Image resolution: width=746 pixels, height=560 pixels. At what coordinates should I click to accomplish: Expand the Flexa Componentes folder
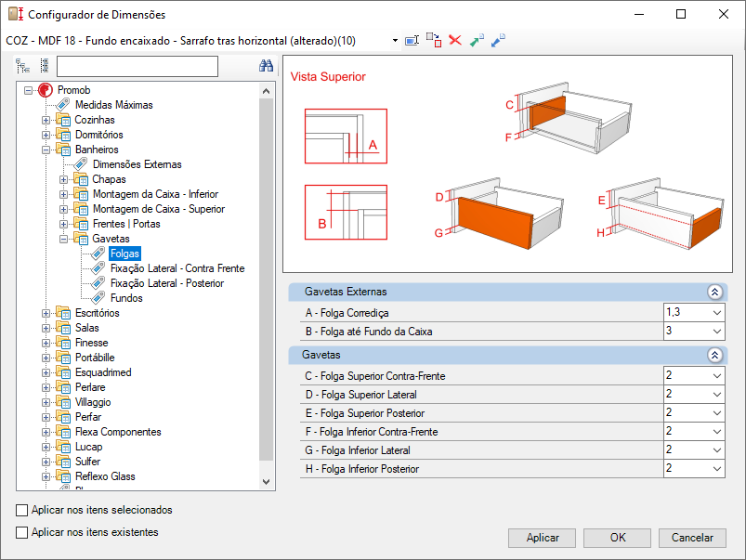pos(46,432)
